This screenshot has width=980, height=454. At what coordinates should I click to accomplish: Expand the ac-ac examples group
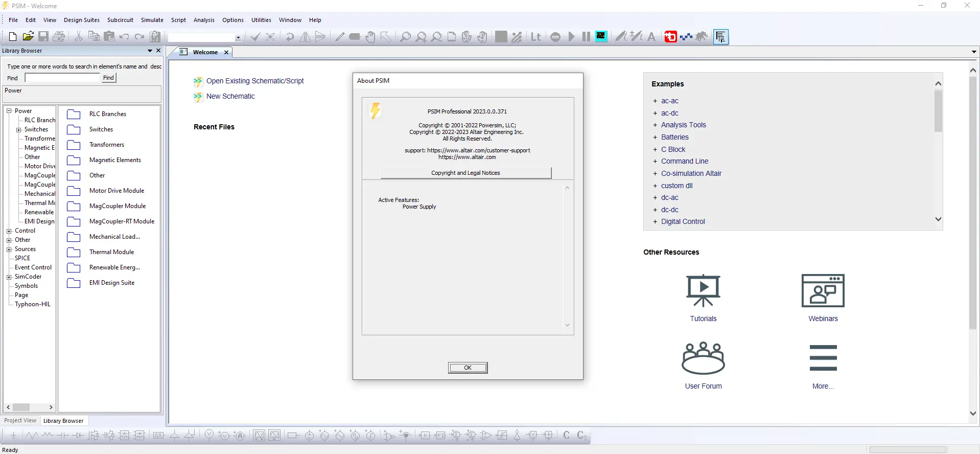click(655, 101)
